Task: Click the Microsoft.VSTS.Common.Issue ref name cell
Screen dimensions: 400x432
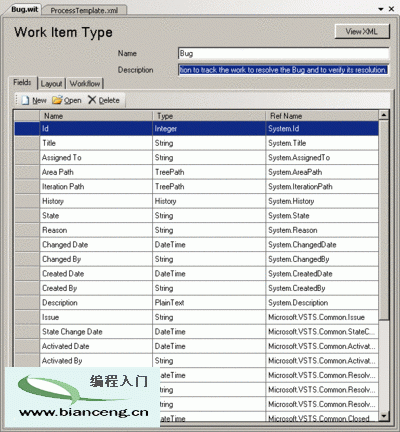Action: (x=322, y=317)
